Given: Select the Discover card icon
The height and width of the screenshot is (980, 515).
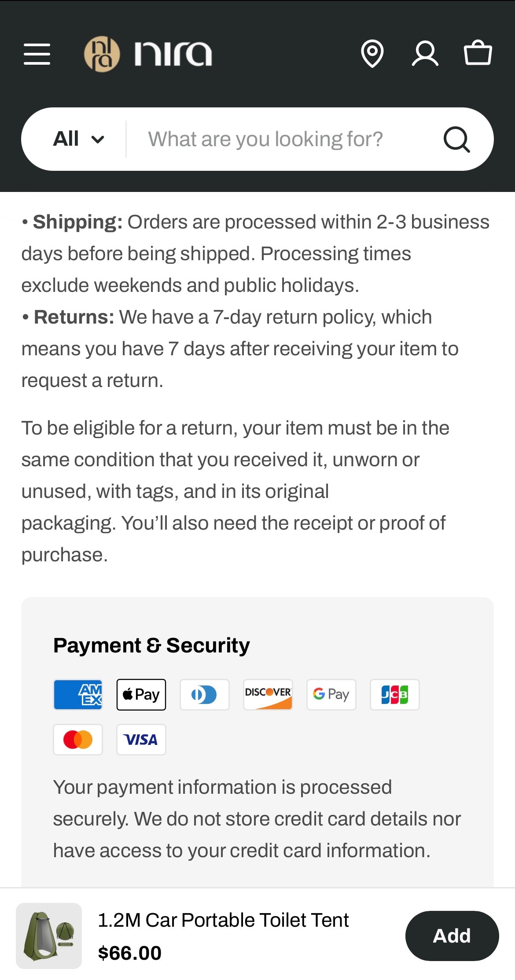Looking at the screenshot, I should [x=268, y=694].
